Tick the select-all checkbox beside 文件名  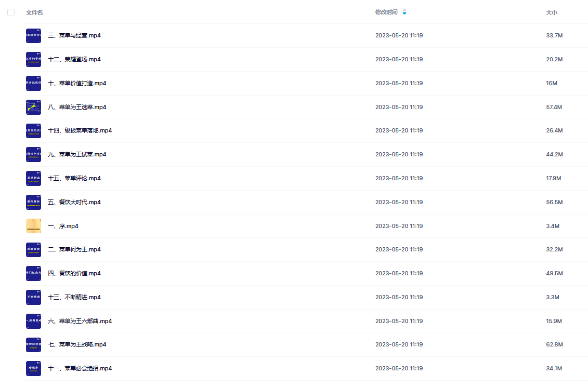tap(11, 12)
